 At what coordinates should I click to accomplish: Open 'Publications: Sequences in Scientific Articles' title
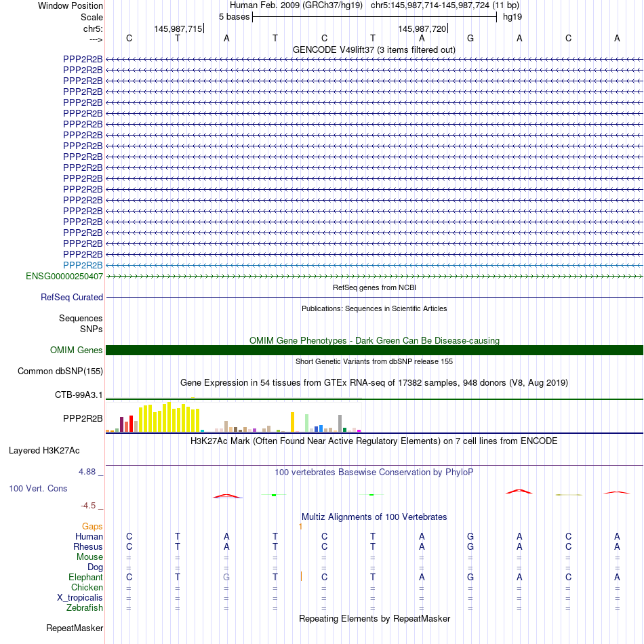pos(374,308)
